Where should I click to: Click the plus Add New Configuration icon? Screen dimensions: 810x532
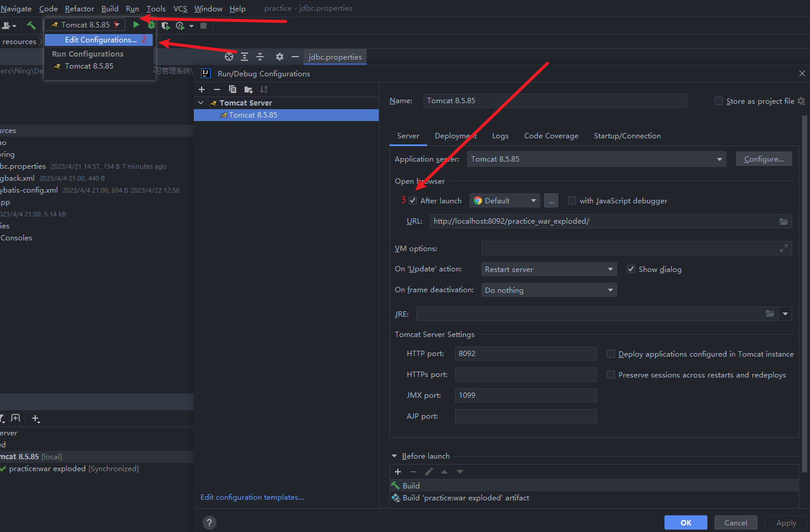click(202, 89)
